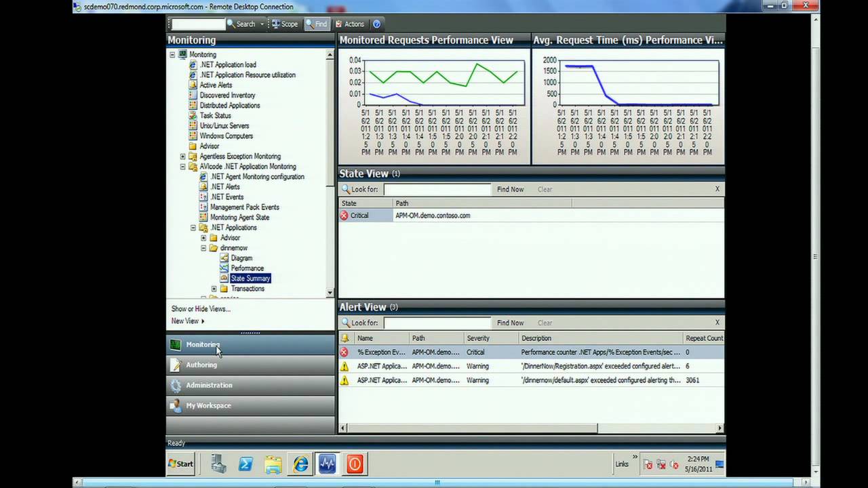Click the Monitoring Agent State icon

pyautogui.click(x=203, y=217)
